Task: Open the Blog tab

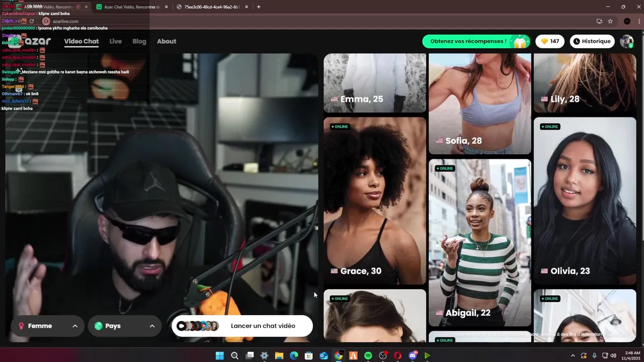Action: coord(139,41)
